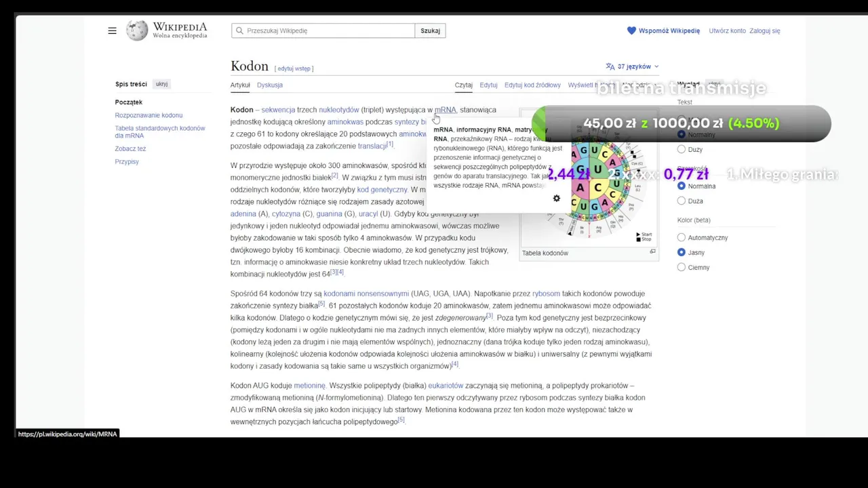Screen dimensions: 868x488
Task: Switch to the Dyskusja tab
Action: pos(270,85)
